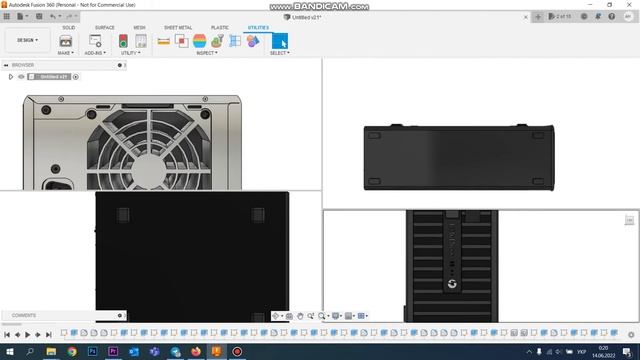Switch to the PLASTIC tab

pyautogui.click(x=220, y=27)
